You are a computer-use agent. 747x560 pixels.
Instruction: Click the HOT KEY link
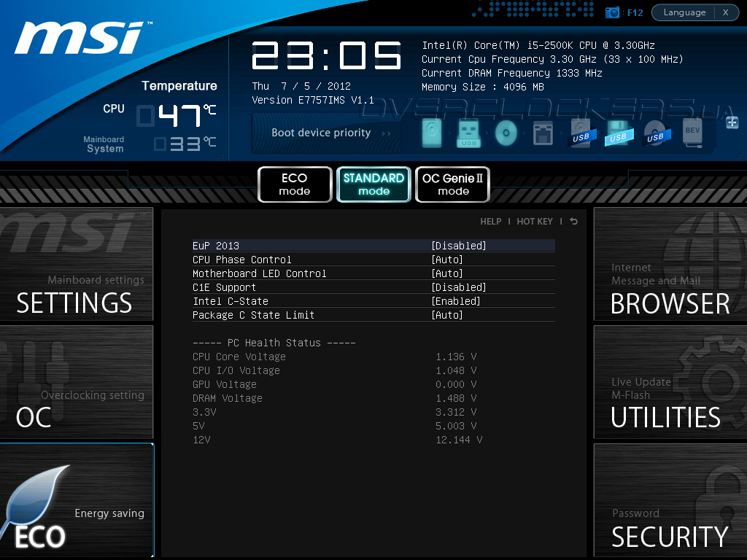[535, 222]
